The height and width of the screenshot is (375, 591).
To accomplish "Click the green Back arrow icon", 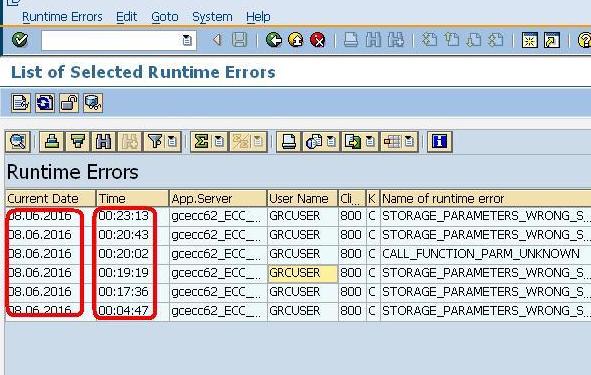I will pyautogui.click(x=274, y=40).
